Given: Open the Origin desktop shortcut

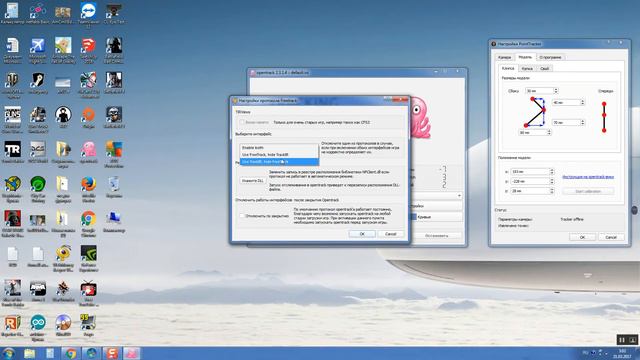Looking at the screenshot, I should pyautogui.click(x=88, y=117).
